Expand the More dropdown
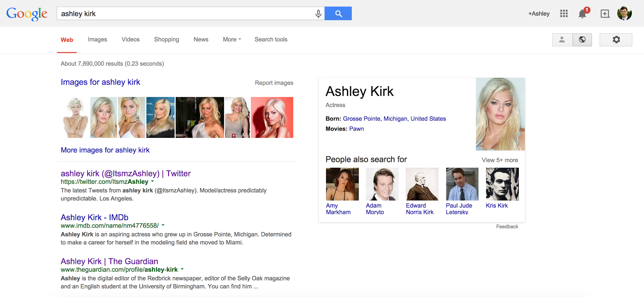 point(232,39)
